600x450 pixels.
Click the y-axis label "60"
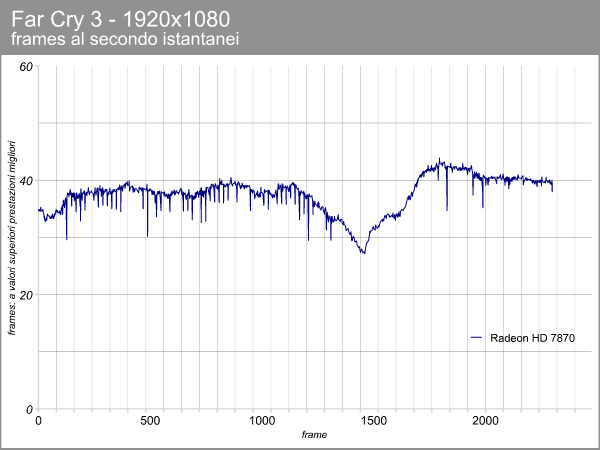(26, 67)
